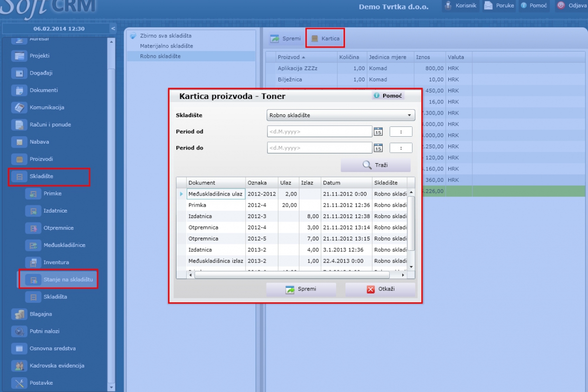The width and height of the screenshot is (588, 392).
Task: Open the Proizvodi sidebar icon
Action: [20, 159]
